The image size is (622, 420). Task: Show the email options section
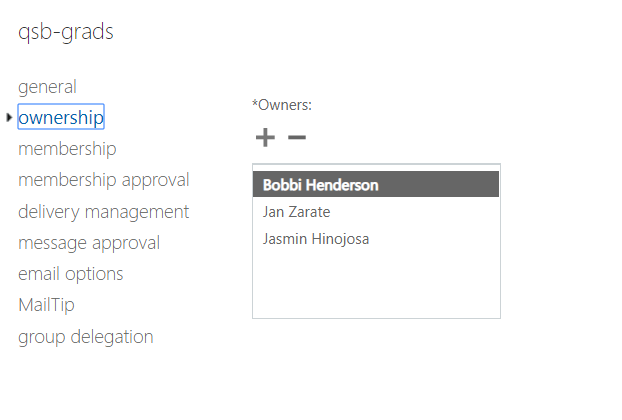click(x=71, y=274)
